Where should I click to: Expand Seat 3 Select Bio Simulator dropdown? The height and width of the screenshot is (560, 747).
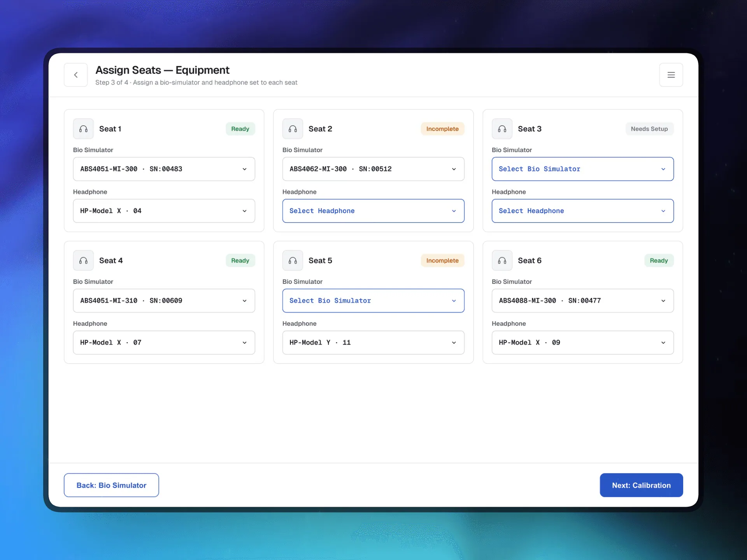click(x=582, y=169)
